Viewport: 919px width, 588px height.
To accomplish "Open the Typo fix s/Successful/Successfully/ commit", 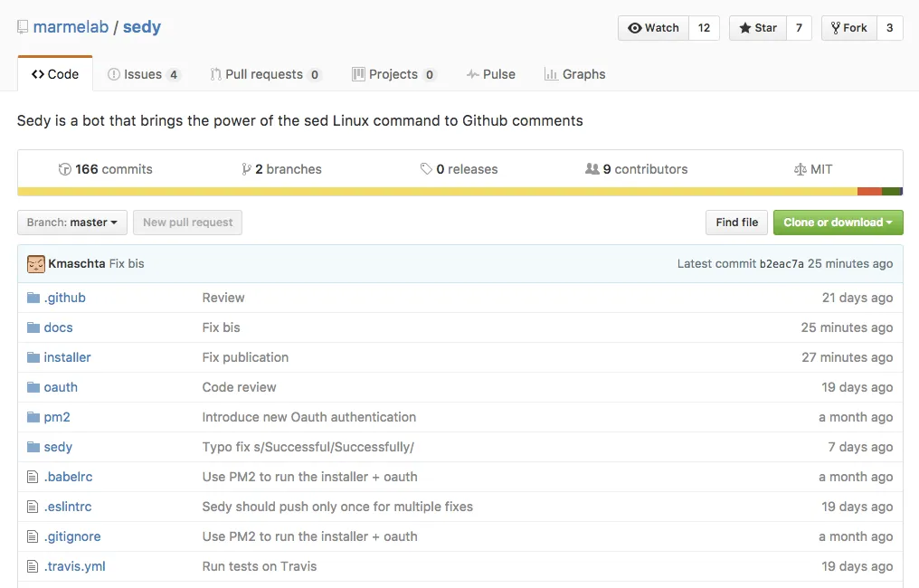I will coord(308,447).
